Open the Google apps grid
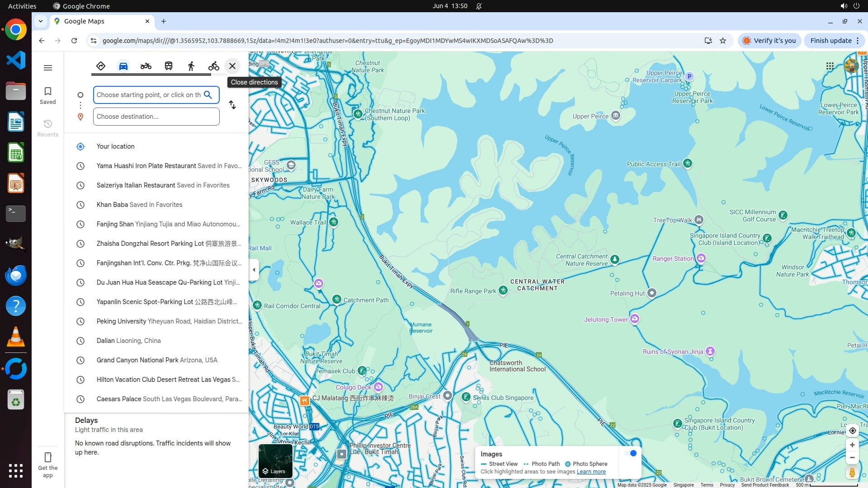 [x=830, y=66]
